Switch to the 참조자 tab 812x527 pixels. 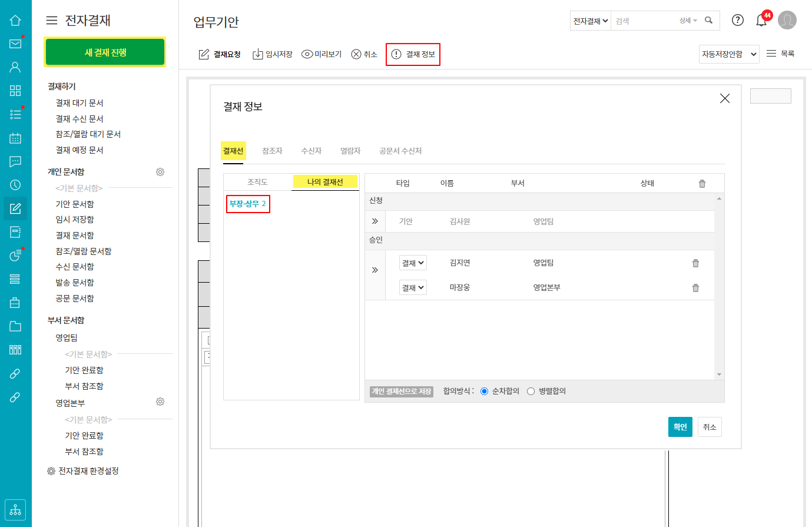coord(272,151)
